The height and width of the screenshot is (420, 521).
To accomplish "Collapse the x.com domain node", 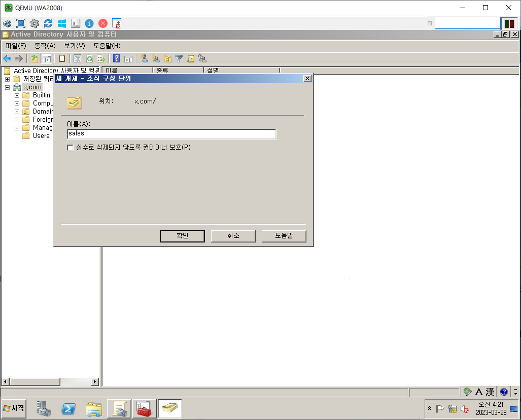I will (7, 87).
